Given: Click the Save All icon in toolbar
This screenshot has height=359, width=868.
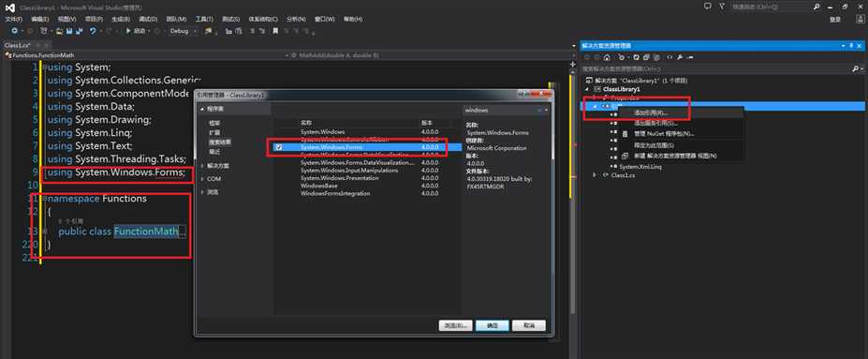Looking at the screenshot, I should (80, 31).
